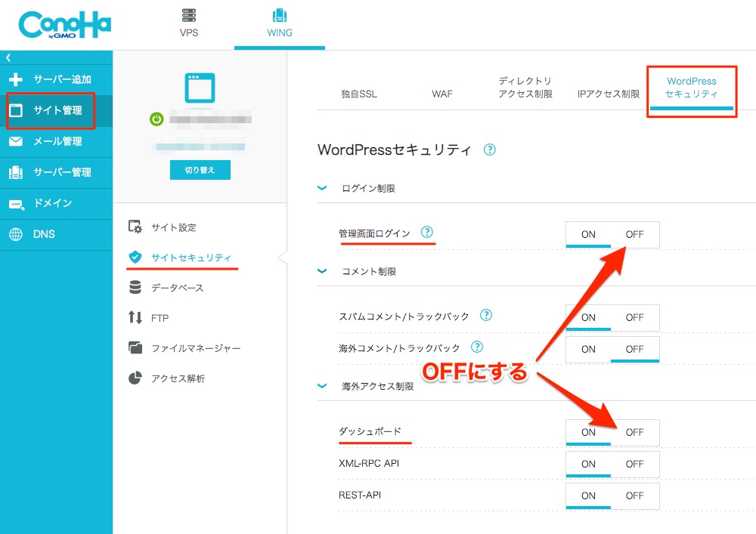Click the blurred domain name text
756x534 pixels.
click(210, 119)
